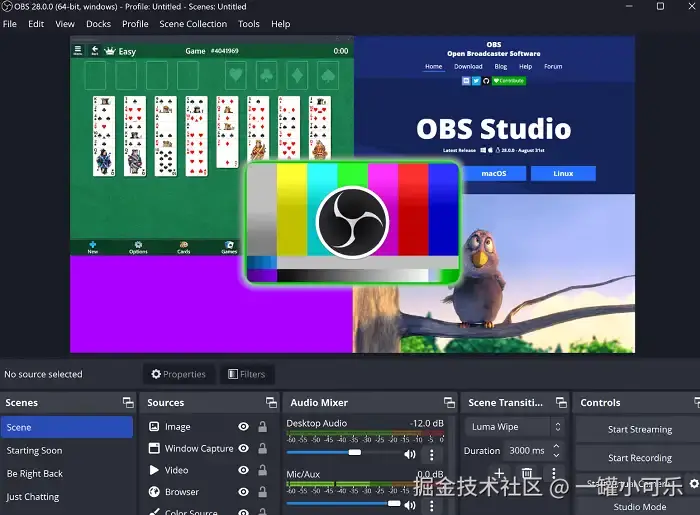Screen dimensions: 700x515
Task: Click Start Streaming
Action: tap(639, 429)
